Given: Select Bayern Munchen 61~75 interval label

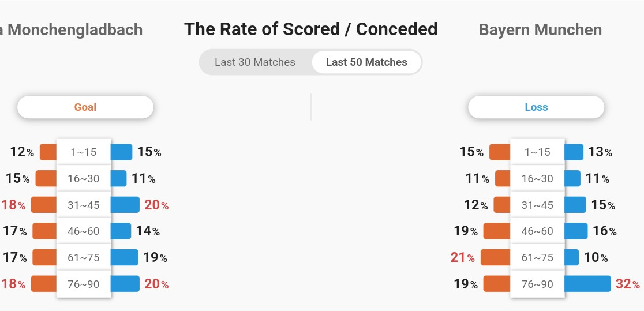Looking at the screenshot, I should pyautogui.click(x=537, y=257).
